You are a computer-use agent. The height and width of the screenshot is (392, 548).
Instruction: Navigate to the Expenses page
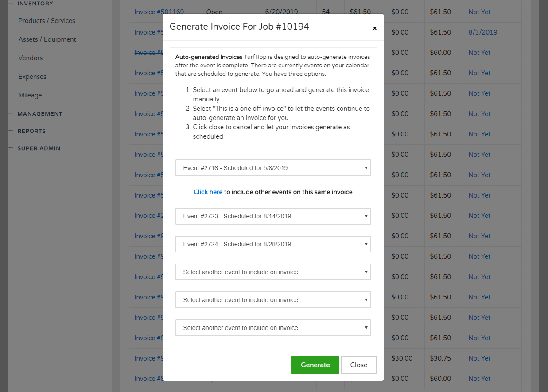coord(31,76)
